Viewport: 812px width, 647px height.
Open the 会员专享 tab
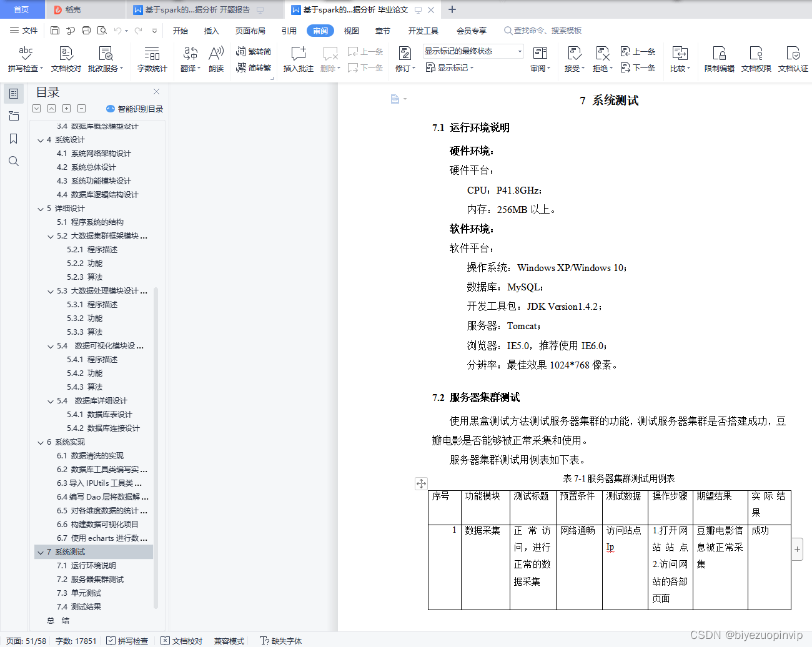(472, 31)
